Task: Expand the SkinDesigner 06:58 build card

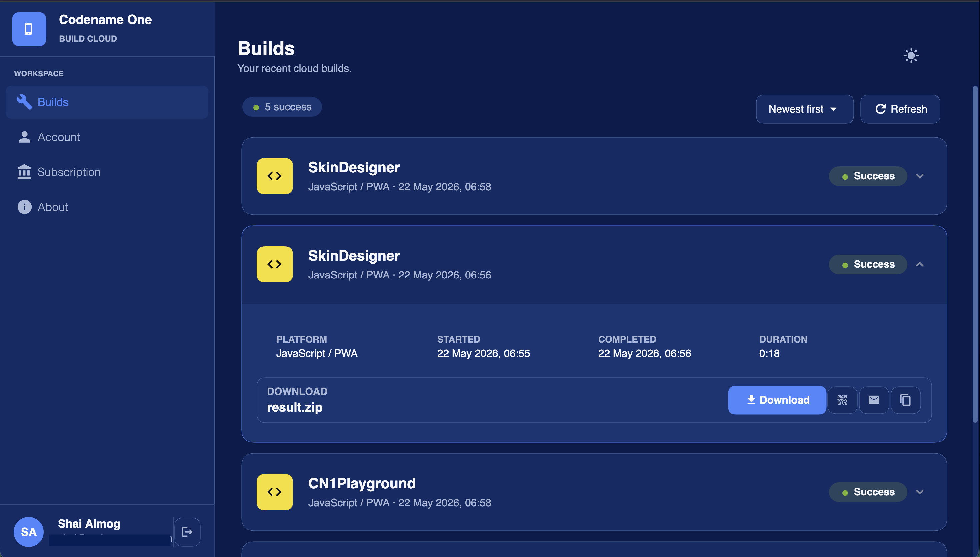Action: [x=920, y=176]
